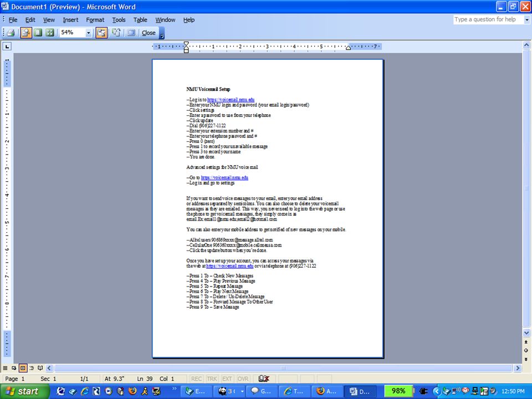This screenshot has width=532, height=399.
Task: Open the File menu
Action: pos(13,20)
